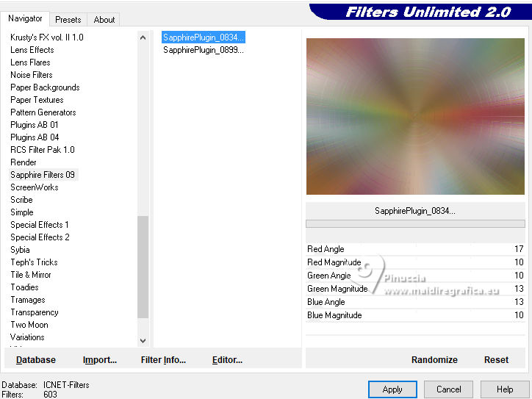The width and height of the screenshot is (532, 399).
Task: Adjust the Blue Magnitude slider
Action: click(x=415, y=315)
